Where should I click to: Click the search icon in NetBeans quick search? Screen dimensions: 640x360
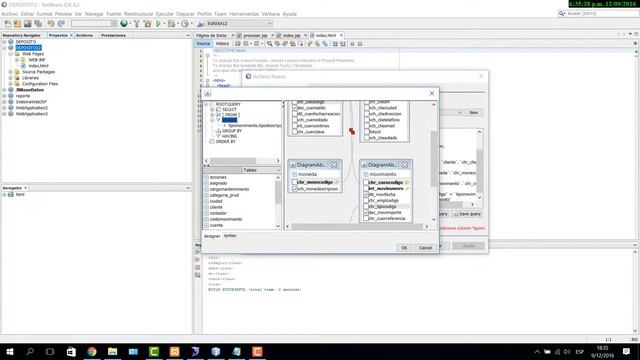562,13
